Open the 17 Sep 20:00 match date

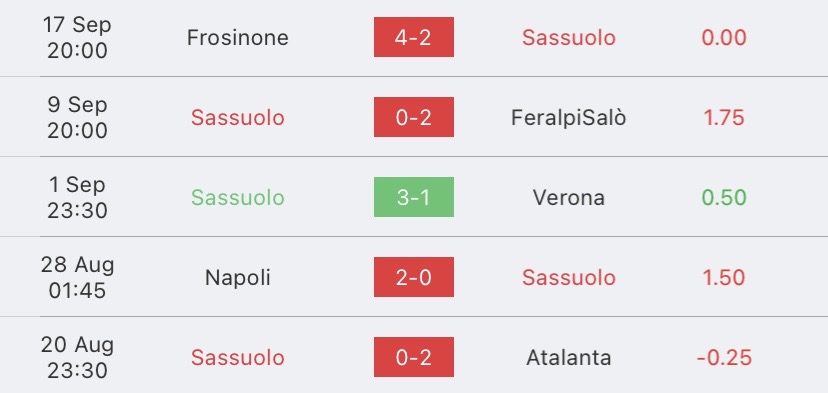pyautogui.click(x=77, y=38)
